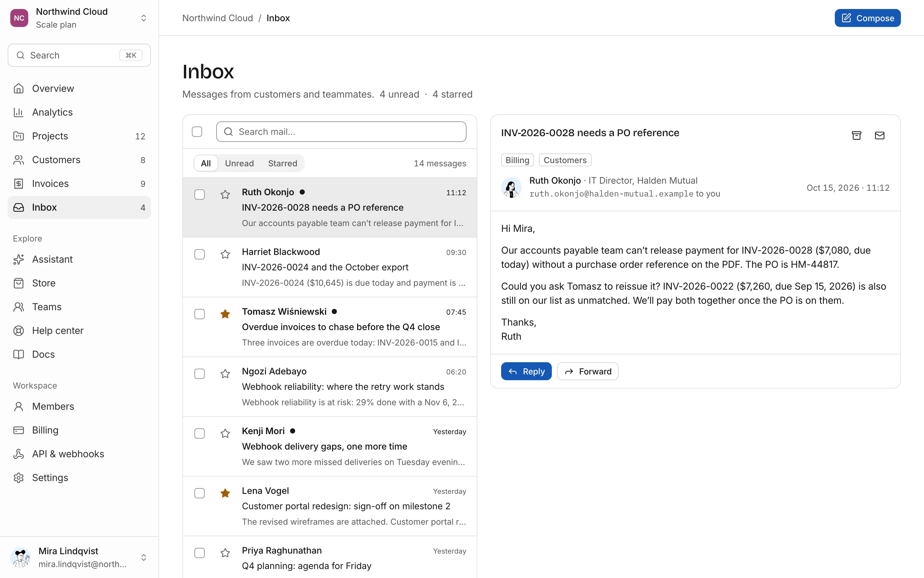Open Invoices in the sidebar

pos(79,183)
